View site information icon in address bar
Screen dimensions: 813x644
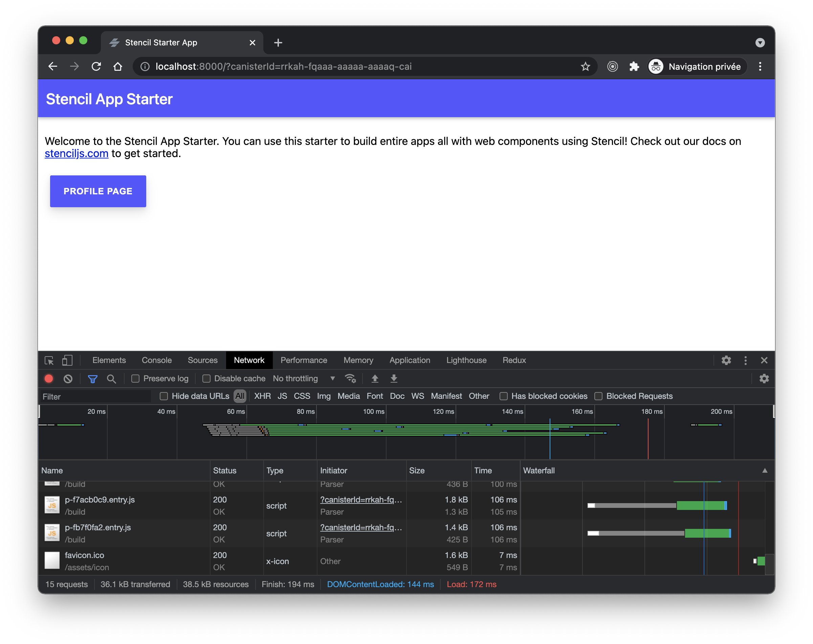(x=145, y=67)
